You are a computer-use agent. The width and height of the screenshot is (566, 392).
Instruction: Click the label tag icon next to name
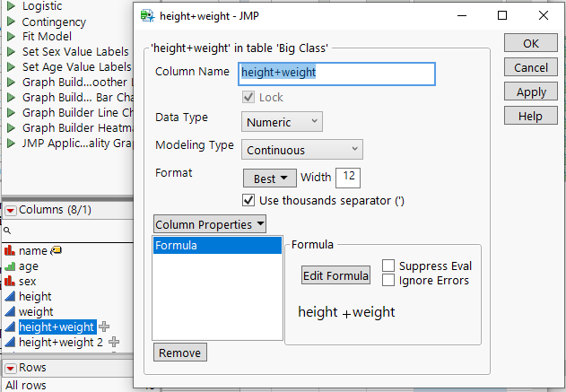tap(55, 251)
